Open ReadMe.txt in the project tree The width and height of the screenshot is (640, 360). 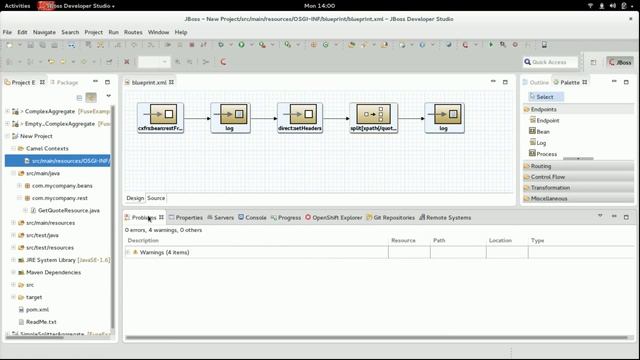point(37,322)
